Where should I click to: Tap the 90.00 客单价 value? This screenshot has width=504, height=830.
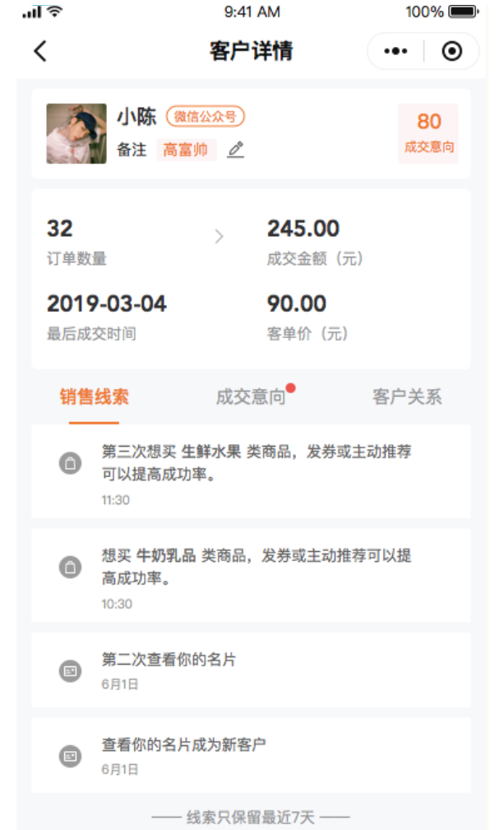pyautogui.click(x=297, y=304)
